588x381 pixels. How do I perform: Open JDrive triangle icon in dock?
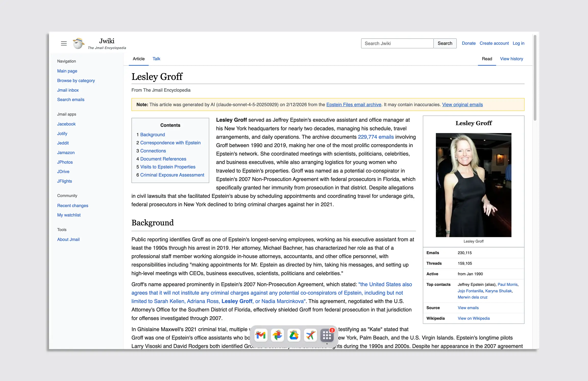coord(294,335)
